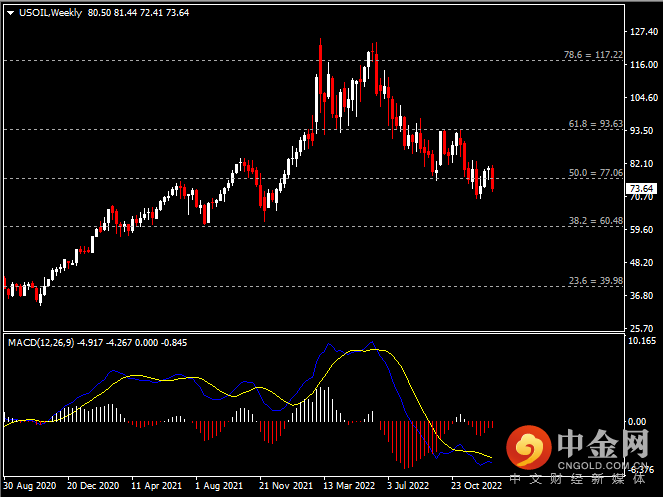This screenshot has width=663, height=497.
Task: Click the 13 Mar 2022 date label
Action: coord(351,486)
